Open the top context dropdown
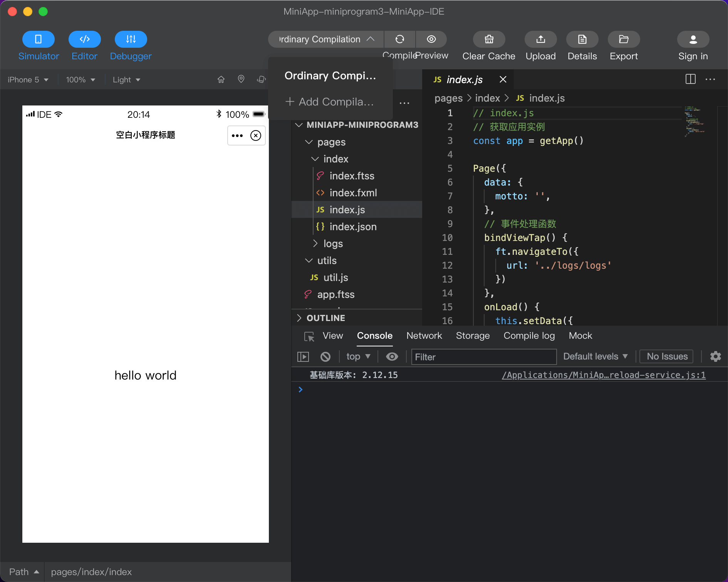Viewport: 728px width, 582px height. pyautogui.click(x=358, y=357)
